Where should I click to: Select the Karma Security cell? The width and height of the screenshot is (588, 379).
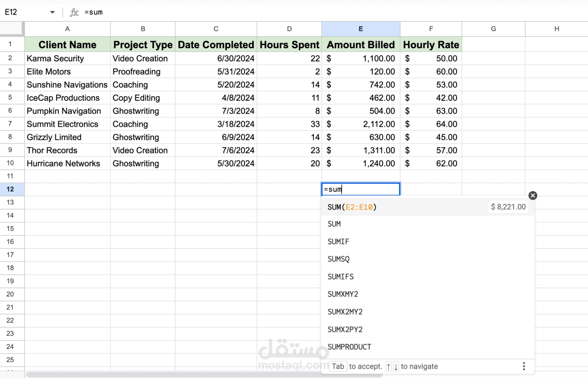pyautogui.click(x=67, y=59)
